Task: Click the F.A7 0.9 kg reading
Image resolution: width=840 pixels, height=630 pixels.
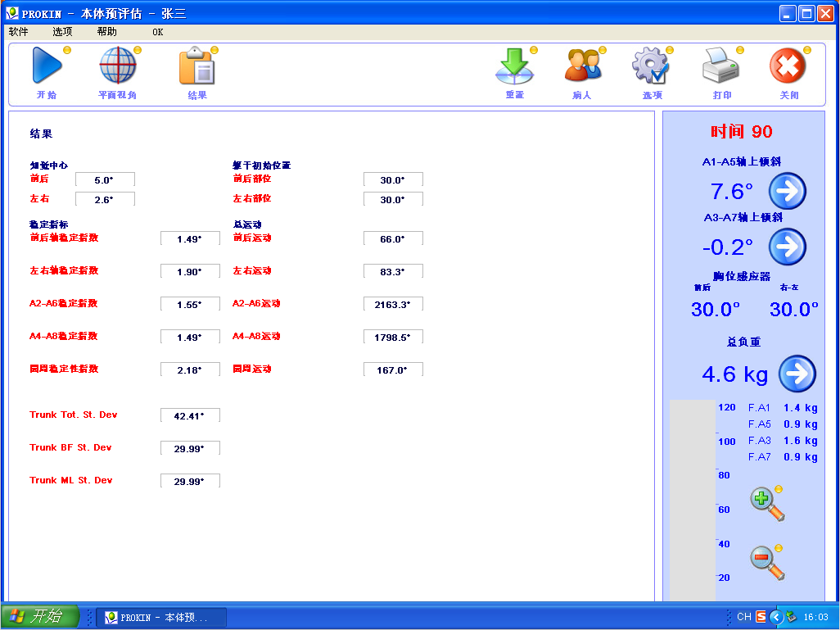Action: point(783,457)
